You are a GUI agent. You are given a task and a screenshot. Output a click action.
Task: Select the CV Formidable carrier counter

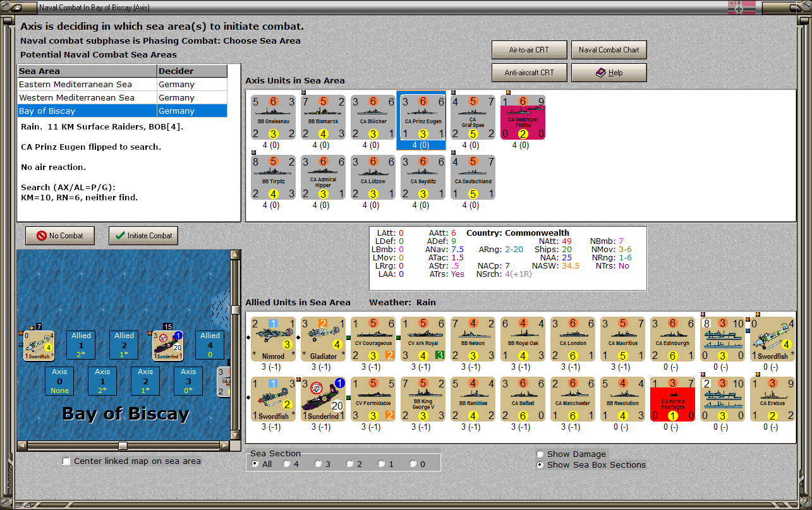[x=373, y=399]
